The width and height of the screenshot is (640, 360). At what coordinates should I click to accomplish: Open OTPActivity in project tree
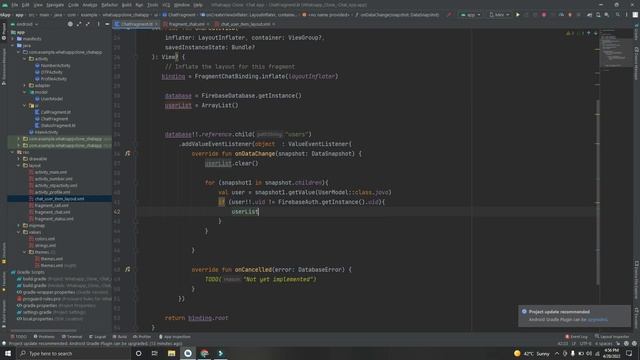[x=51, y=72]
